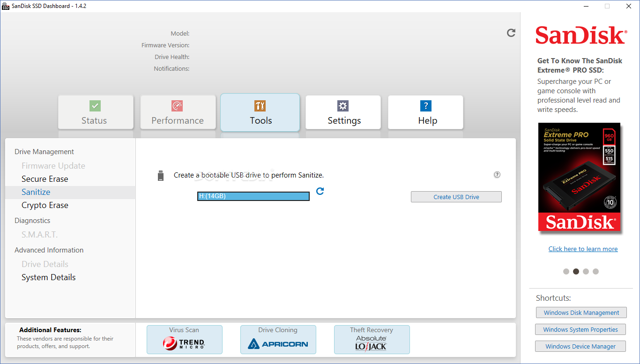Image resolution: width=640 pixels, height=364 pixels.
Task: Click the Diagnostics heading
Action: [32, 221]
